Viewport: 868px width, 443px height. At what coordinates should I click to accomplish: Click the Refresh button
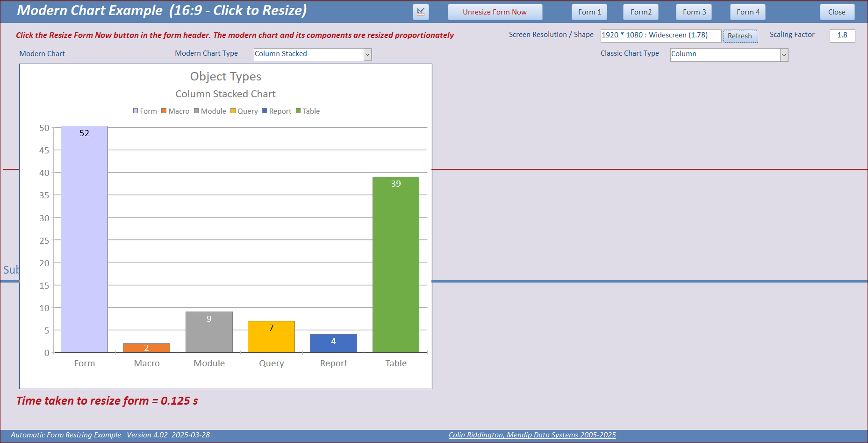pyautogui.click(x=740, y=36)
